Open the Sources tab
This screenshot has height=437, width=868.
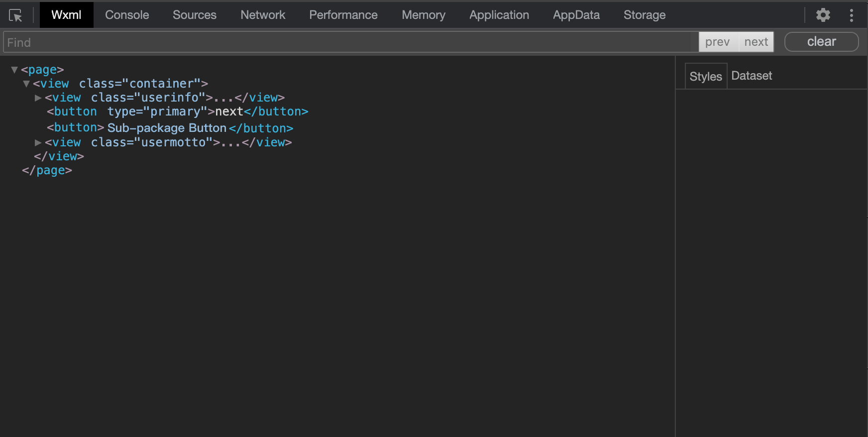tap(194, 15)
